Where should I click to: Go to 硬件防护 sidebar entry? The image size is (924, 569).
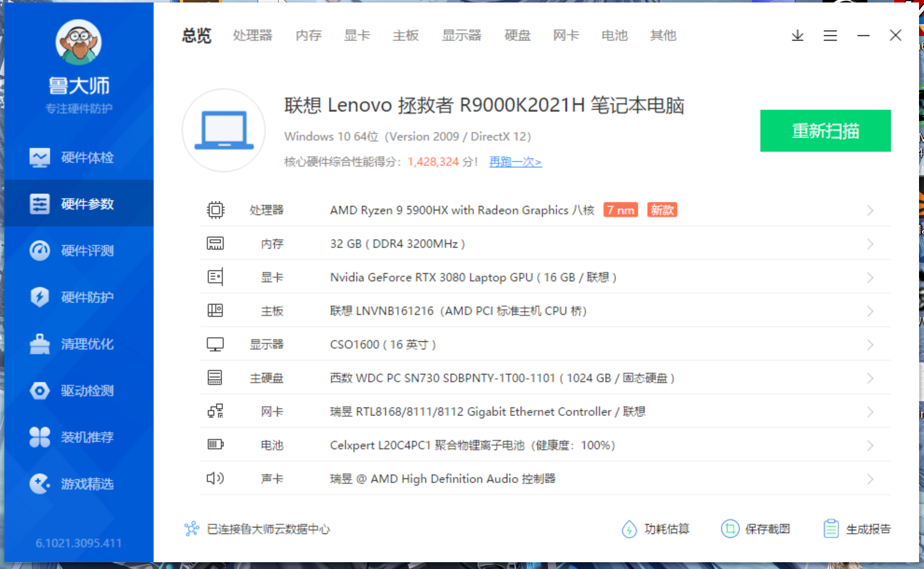[79, 297]
